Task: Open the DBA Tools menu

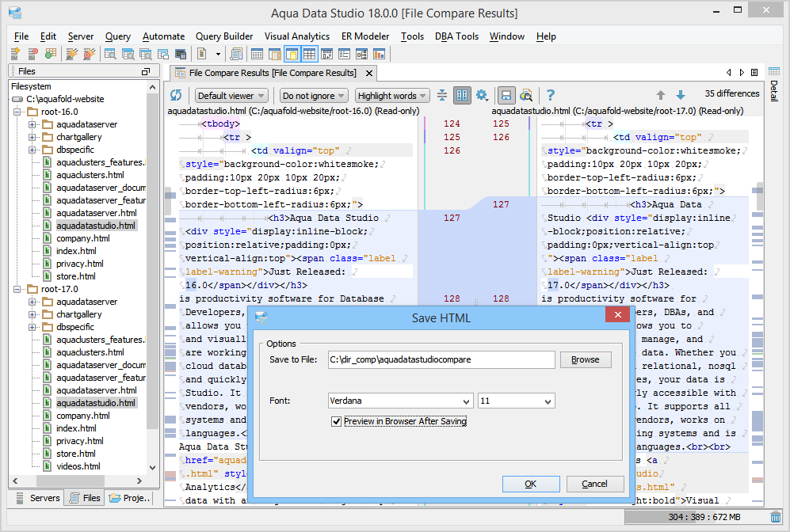Action: (x=456, y=36)
